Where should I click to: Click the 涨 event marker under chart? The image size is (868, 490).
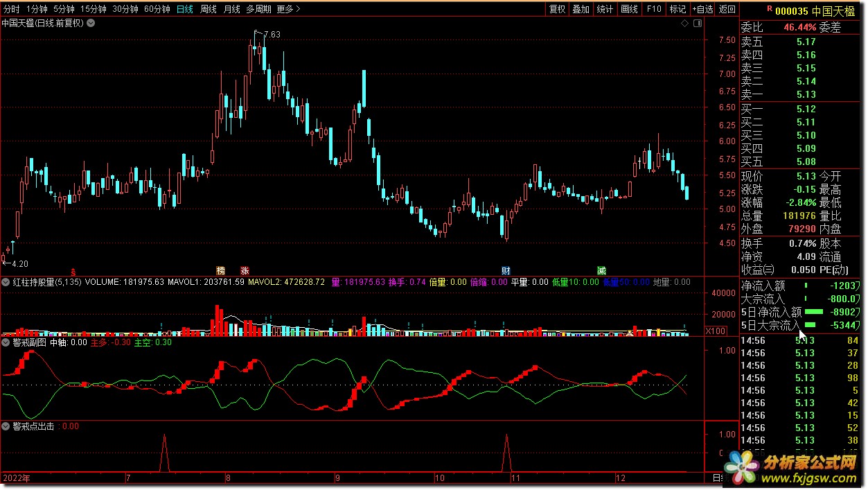245,270
